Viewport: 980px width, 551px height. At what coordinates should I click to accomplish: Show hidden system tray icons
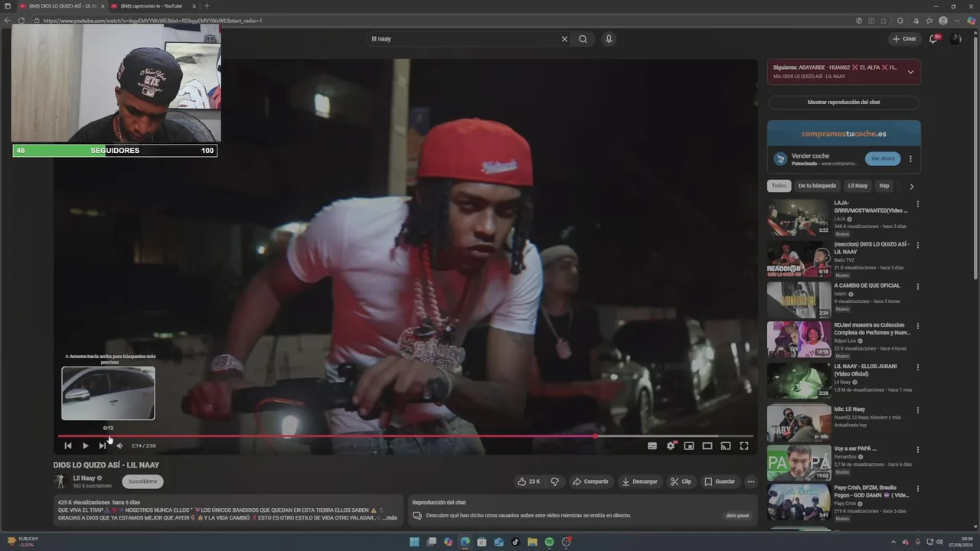(x=892, y=542)
